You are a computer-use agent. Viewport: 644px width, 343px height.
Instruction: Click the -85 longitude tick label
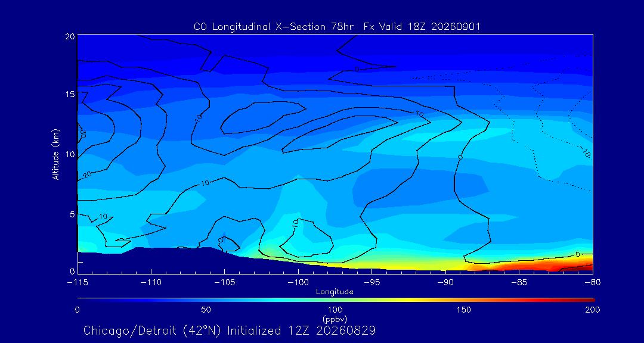(519, 283)
